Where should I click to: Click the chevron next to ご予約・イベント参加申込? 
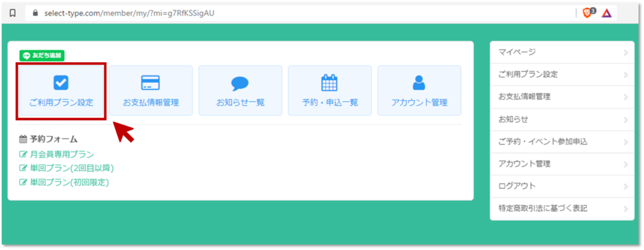point(626,142)
